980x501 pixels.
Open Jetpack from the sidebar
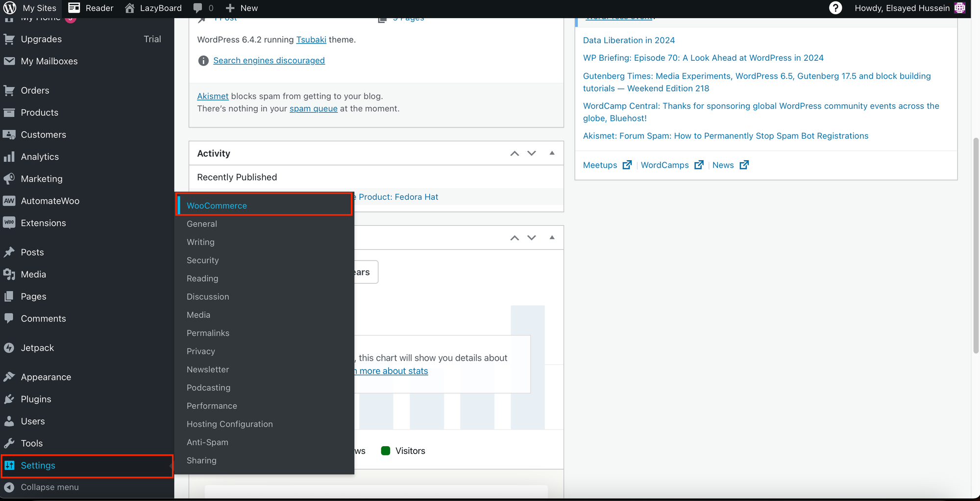tap(37, 348)
